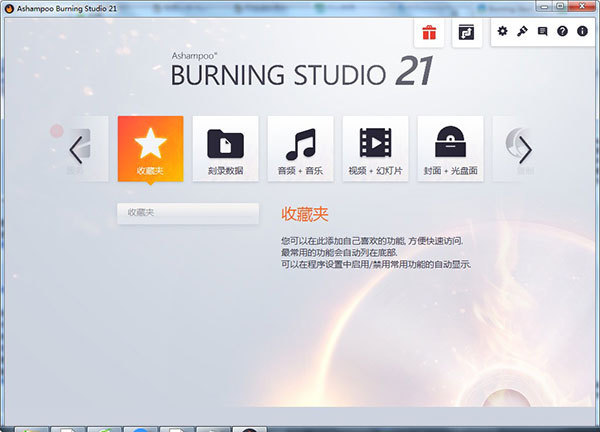Screen dimensions: 600x432
Task: Maximize the Burning Studio window
Action: point(560,6)
